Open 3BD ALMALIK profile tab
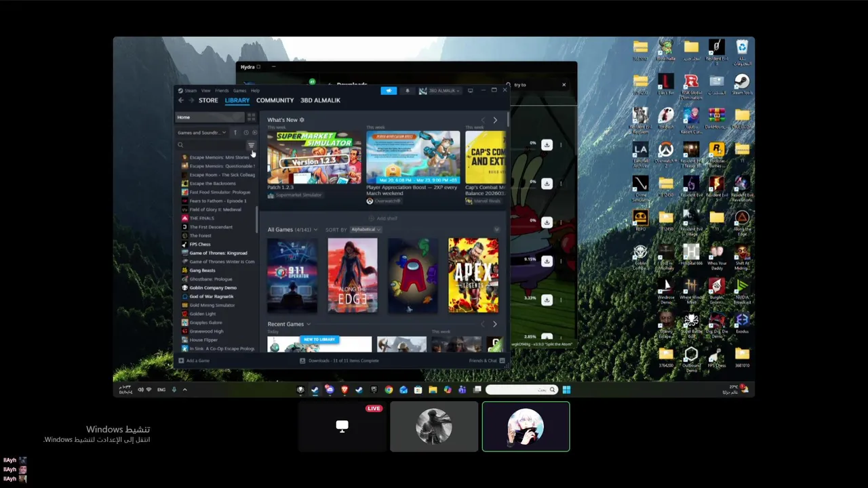 click(320, 100)
